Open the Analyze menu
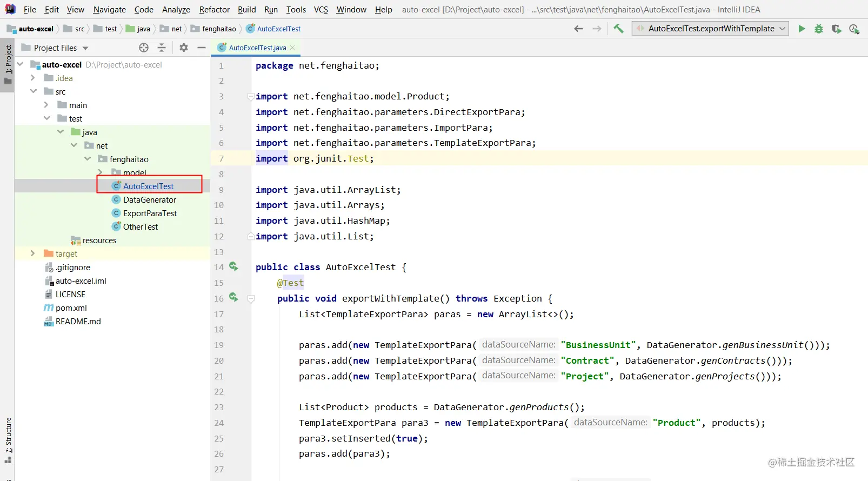 coord(176,9)
